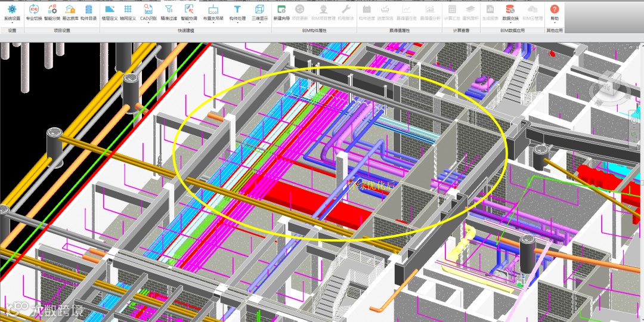Expand dropdown arrow under 数据交换
The image size is (644, 322).
(x=510, y=23)
